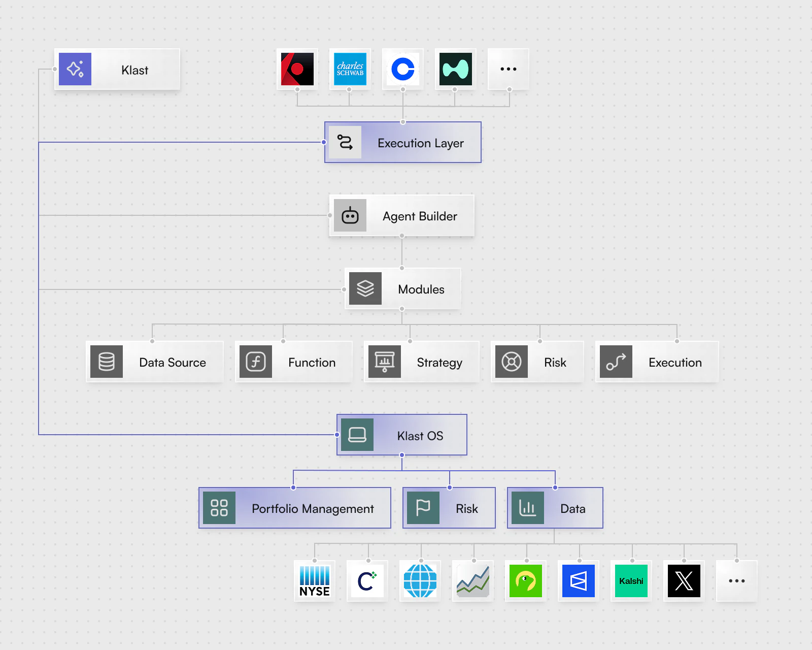Image resolution: width=812 pixels, height=650 pixels.
Task: Click the Portfolio Management label
Action: coord(313,509)
